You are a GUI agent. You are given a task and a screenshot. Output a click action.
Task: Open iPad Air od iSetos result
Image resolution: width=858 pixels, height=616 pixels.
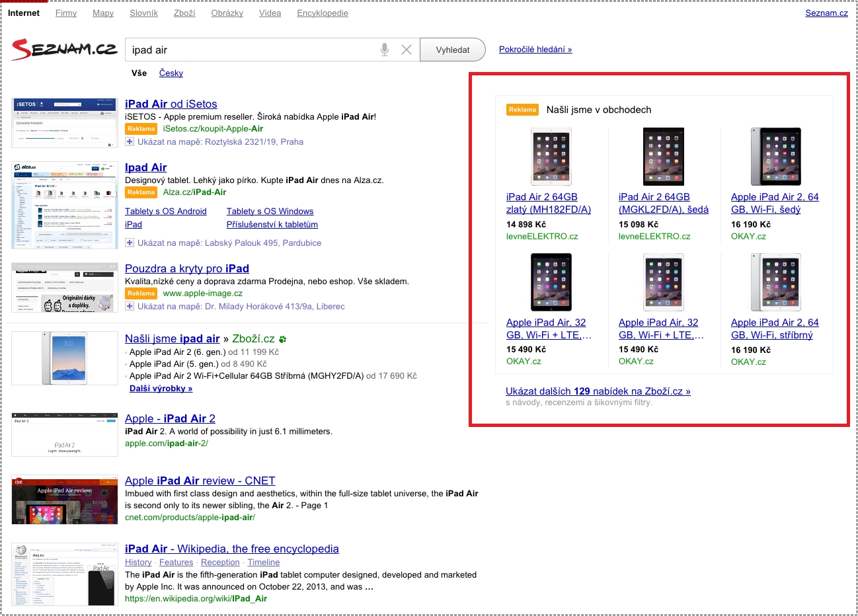click(171, 104)
